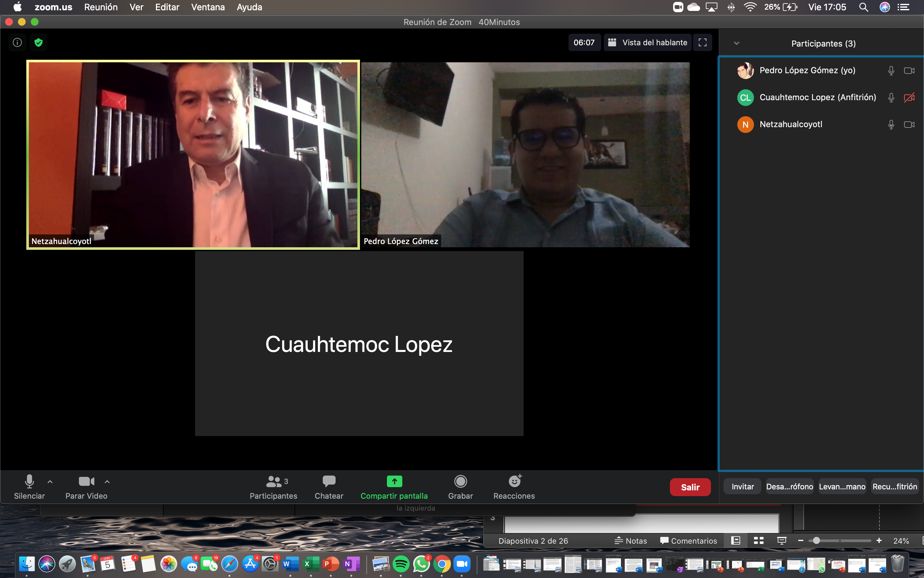
Task: Open Comentarios in PowerPoint status bar
Action: pyautogui.click(x=689, y=541)
